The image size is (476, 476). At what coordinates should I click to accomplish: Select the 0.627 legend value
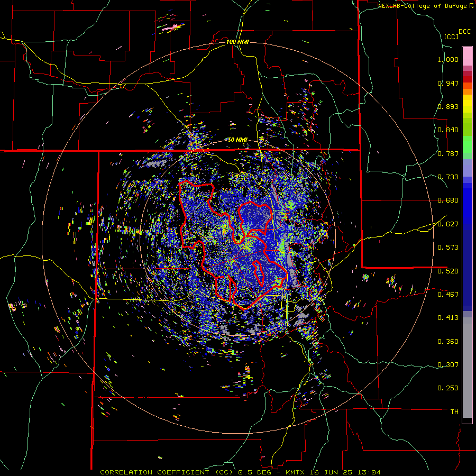pos(448,224)
